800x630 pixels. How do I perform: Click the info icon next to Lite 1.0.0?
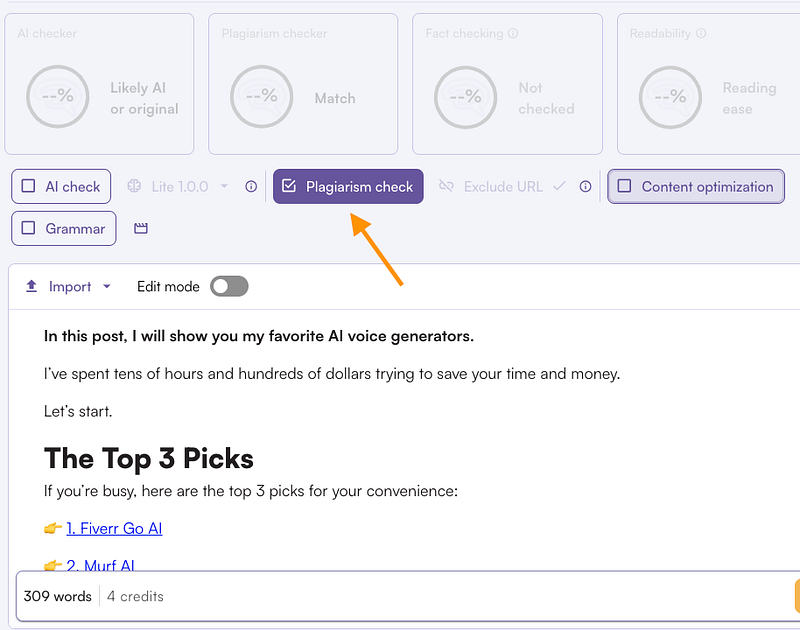click(251, 187)
